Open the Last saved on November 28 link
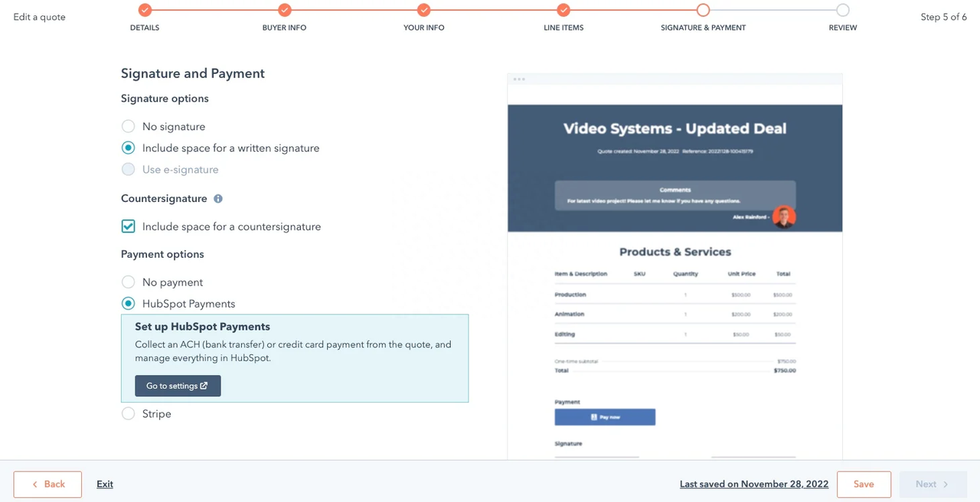 753,484
